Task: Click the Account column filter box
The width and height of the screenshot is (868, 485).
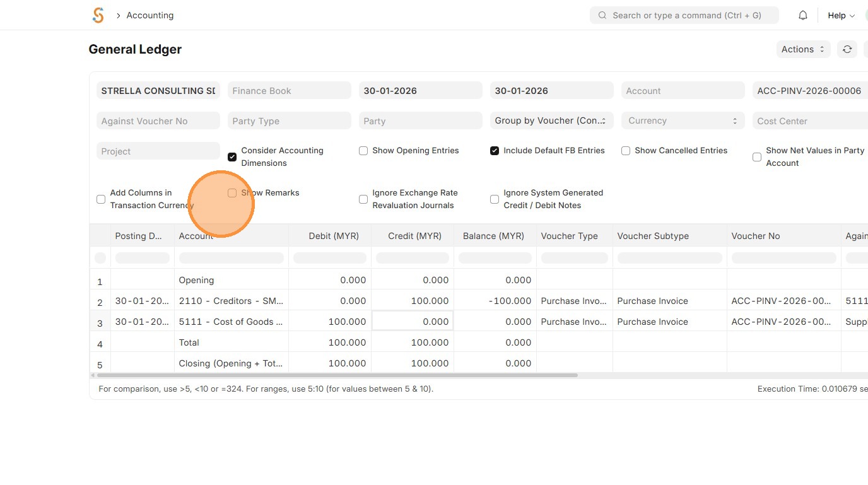Action: click(232, 258)
